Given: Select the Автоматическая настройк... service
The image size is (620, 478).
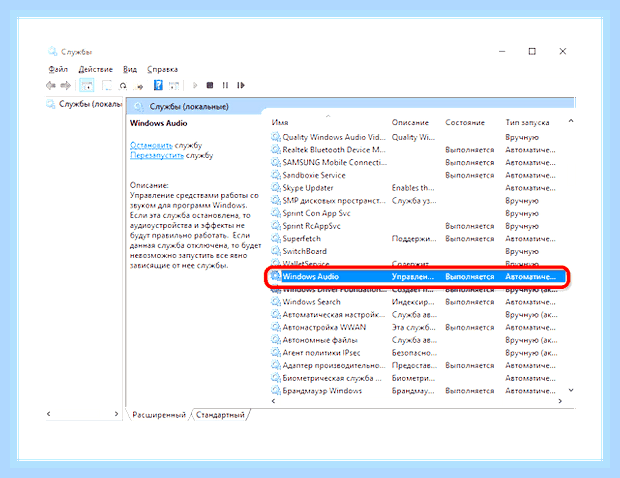Looking at the screenshot, I should point(333,315).
